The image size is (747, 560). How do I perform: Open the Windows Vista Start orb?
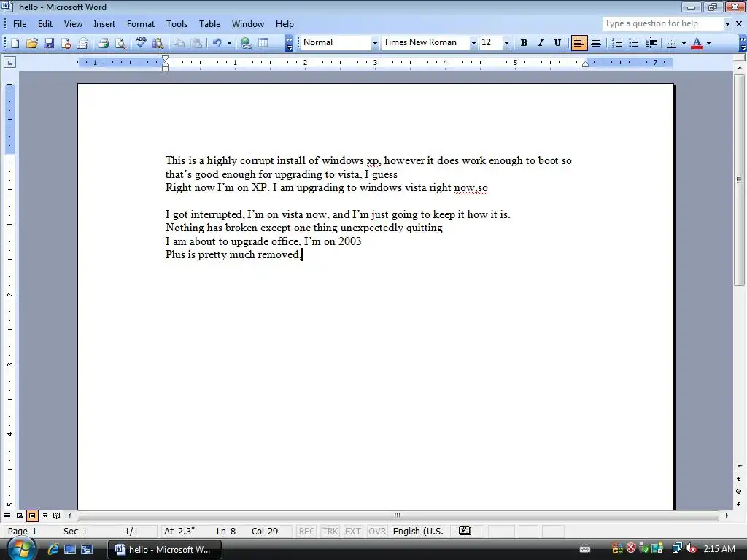pos(21,548)
